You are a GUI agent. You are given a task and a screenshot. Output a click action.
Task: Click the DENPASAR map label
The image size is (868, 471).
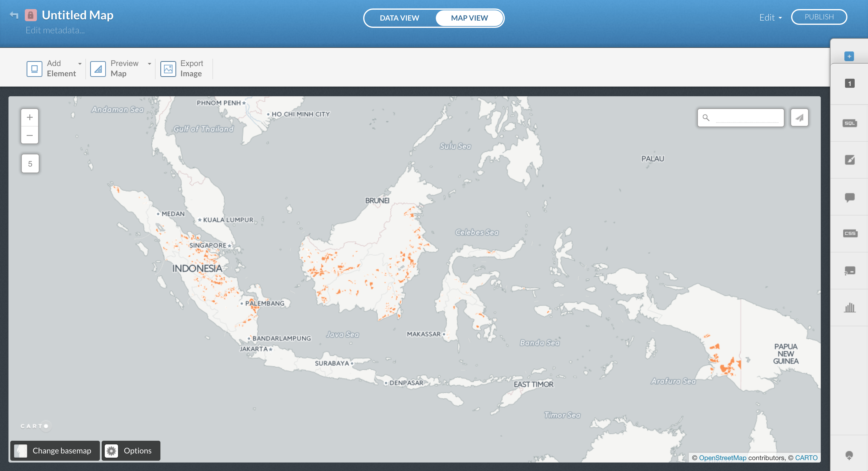[x=406, y=383]
